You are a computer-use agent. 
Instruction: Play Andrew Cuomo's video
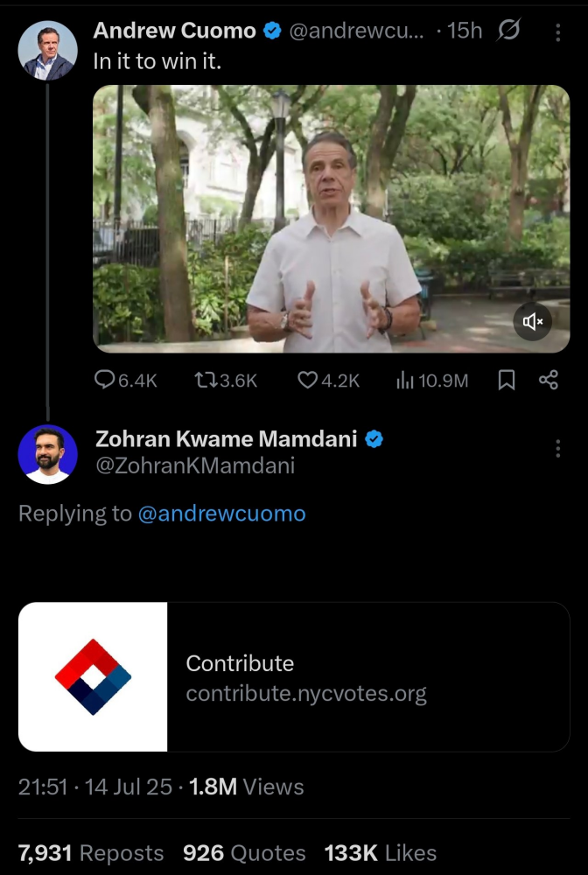[331, 219]
